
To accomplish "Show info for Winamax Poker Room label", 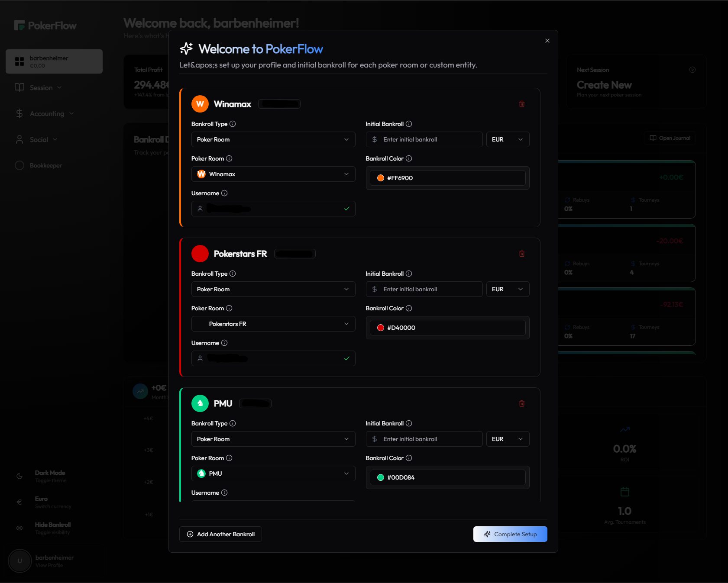I will pyautogui.click(x=229, y=158).
